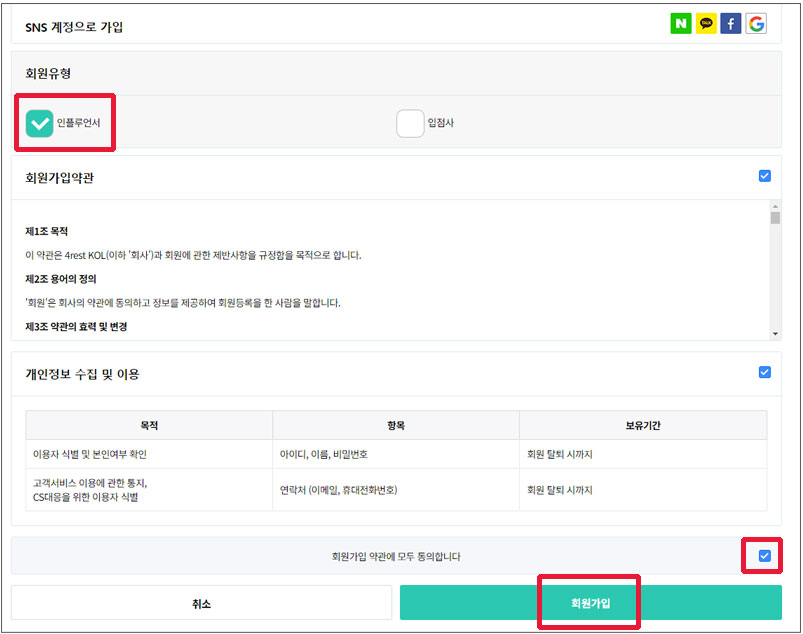Screen dimensions: 803x634
Task: Click the 항목 column header
Action: [x=396, y=425]
